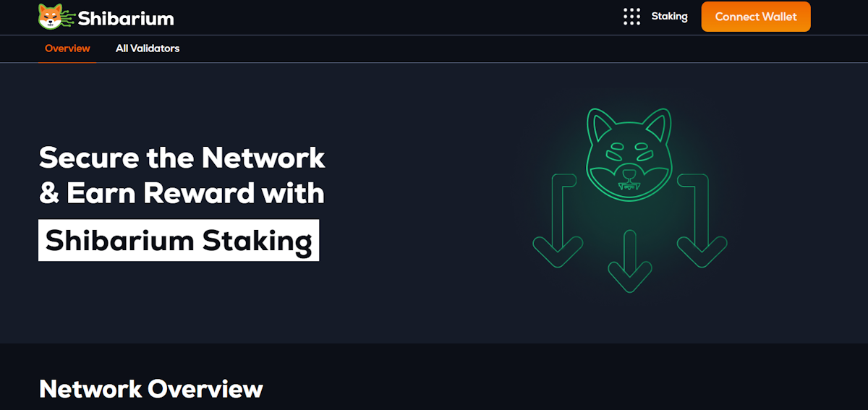The width and height of the screenshot is (868, 410).
Task: Click the Shiba outline's left eye
Action: tap(614, 152)
